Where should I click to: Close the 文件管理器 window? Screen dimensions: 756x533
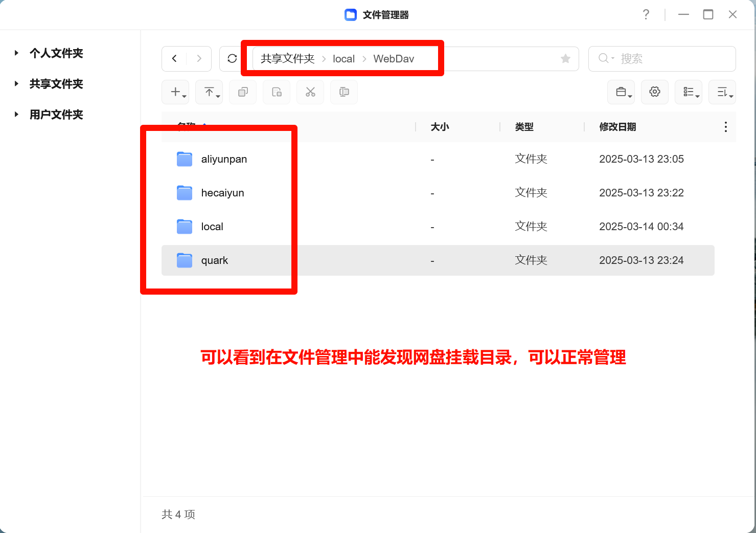click(732, 14)
